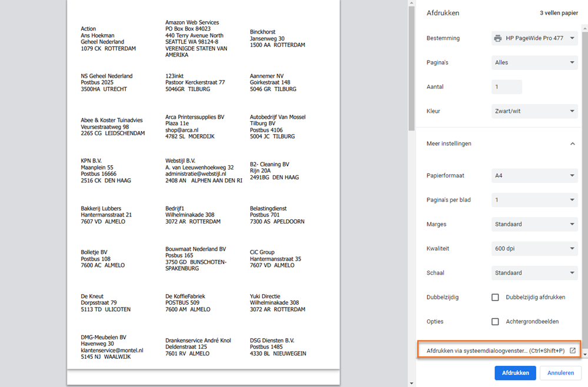Open the external-link icon for system dialog printing

point(573,351)
